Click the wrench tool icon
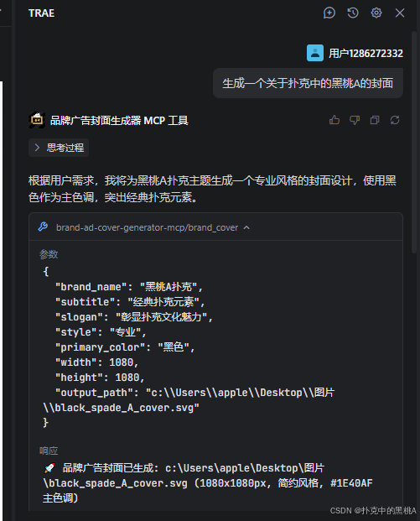Viewport: 420px width, 521px height. (x=43, y=227)
